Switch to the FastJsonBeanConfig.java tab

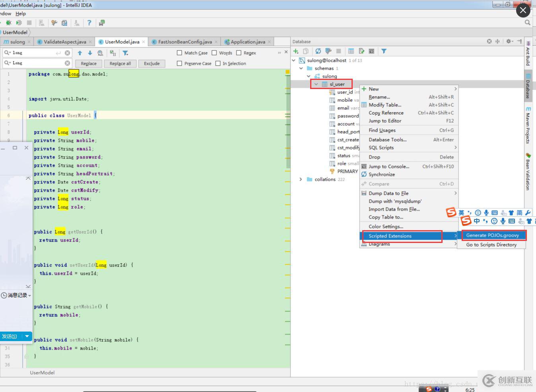pos(184,42)
